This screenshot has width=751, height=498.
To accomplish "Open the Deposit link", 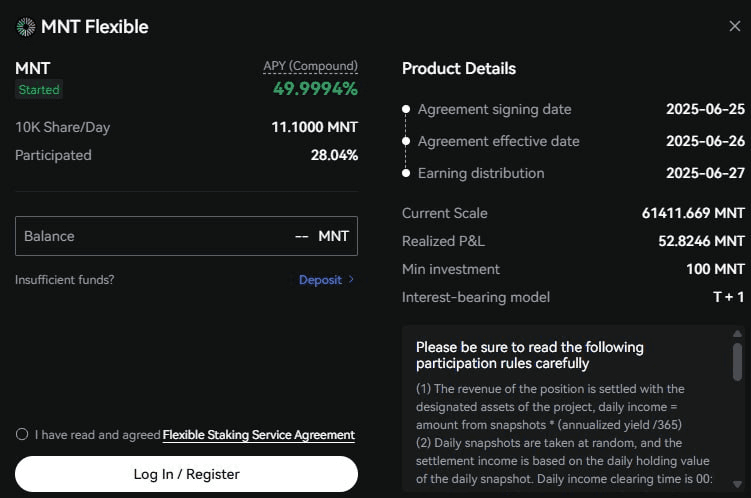I will tap(320, 280).
